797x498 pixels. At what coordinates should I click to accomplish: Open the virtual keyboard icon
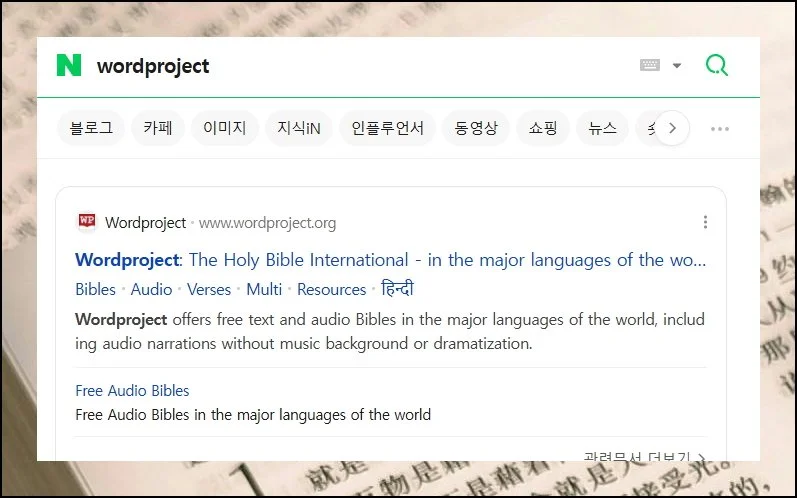tap(650, 66)
